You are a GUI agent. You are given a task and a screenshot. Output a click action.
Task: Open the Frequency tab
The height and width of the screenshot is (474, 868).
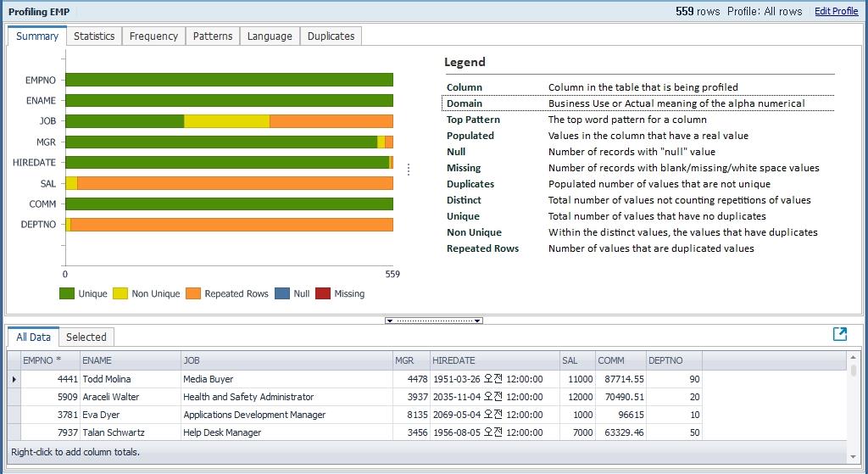click(153, 36)
